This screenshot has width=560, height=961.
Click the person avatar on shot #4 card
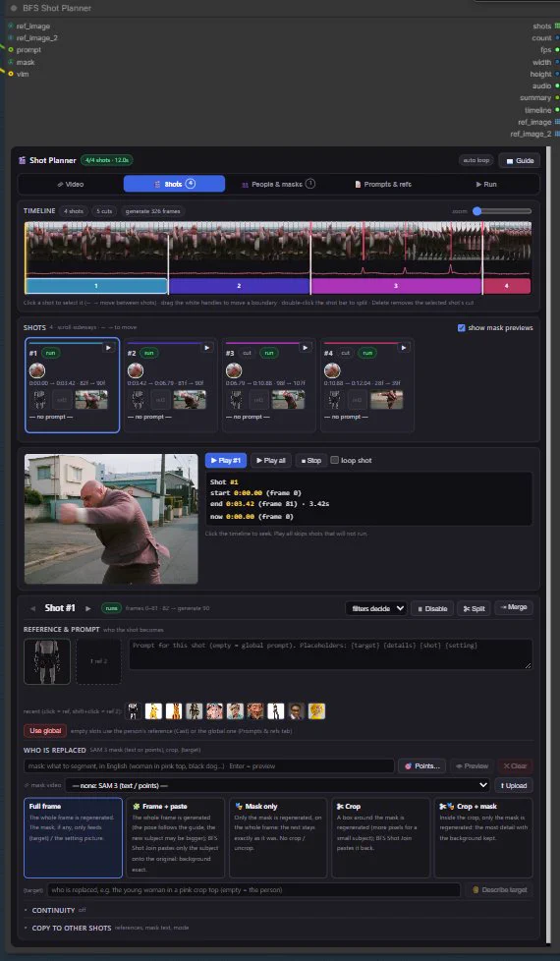332,370
